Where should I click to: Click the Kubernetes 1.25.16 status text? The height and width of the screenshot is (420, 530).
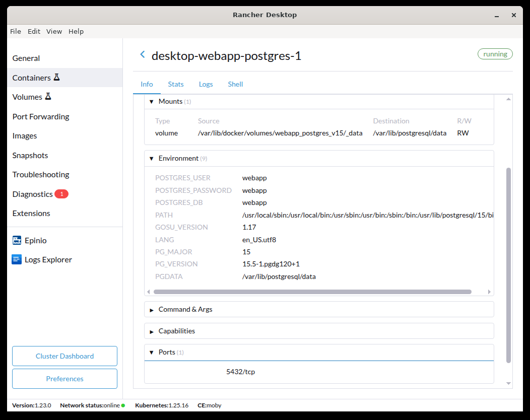162,405
